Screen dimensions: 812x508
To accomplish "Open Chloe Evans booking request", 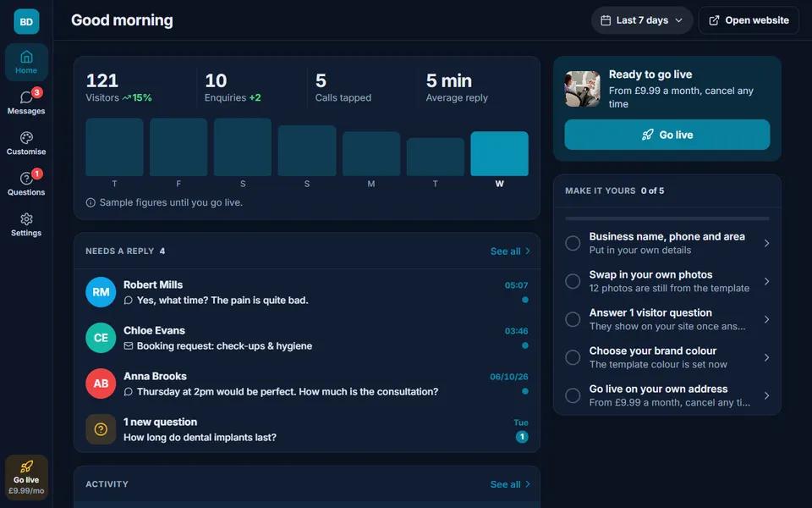I will point(306,338).
